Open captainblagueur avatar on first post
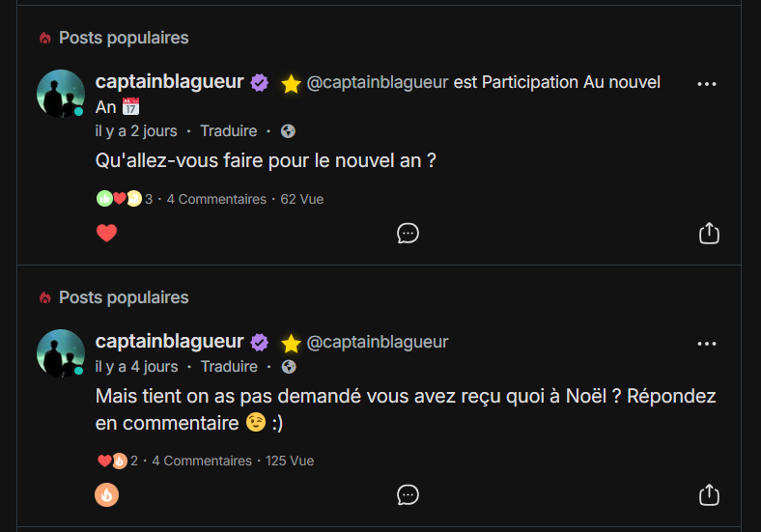Viewport: 761px width, 532px height. (x=61, y=94)
